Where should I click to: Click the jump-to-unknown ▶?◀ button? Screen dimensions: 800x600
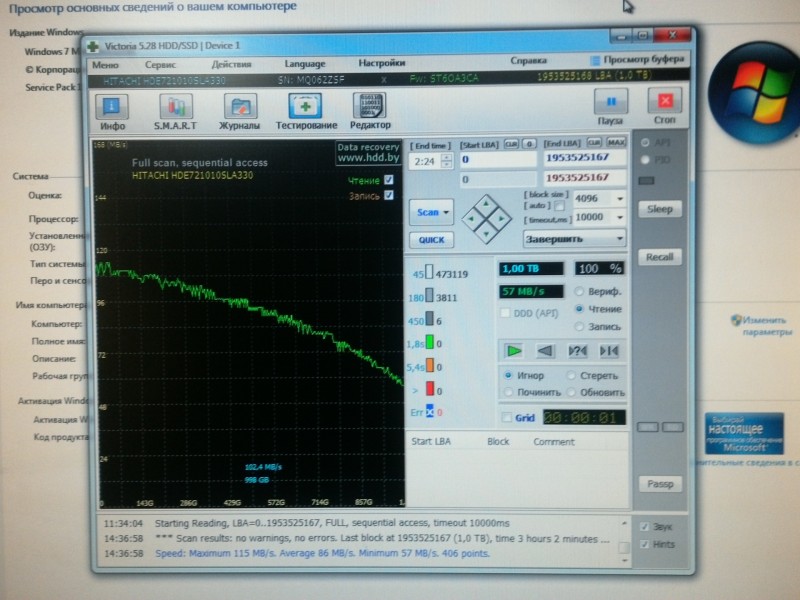pos(577,351)
